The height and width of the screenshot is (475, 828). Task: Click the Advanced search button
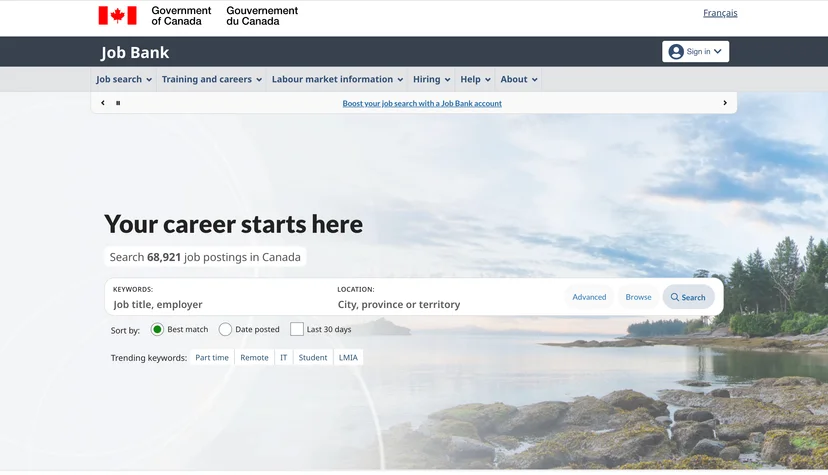pos(589,297)
